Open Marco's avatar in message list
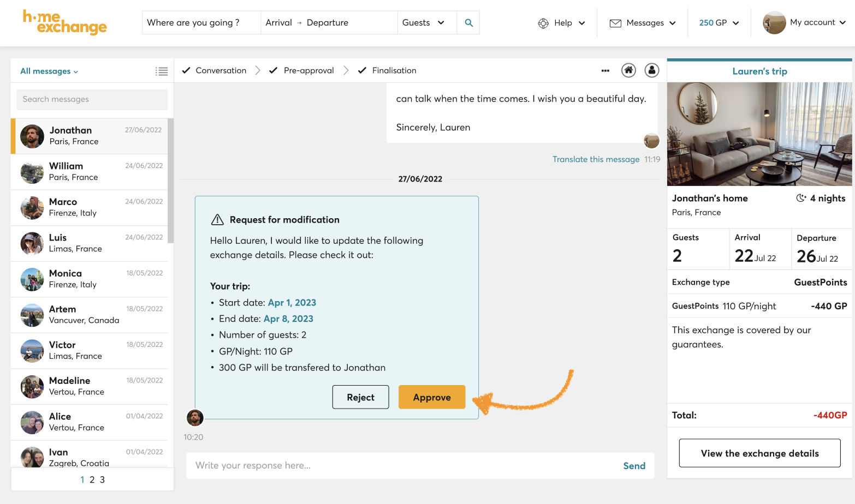The width and height of the screenshot is (855, 504). [x=32, y=208]
